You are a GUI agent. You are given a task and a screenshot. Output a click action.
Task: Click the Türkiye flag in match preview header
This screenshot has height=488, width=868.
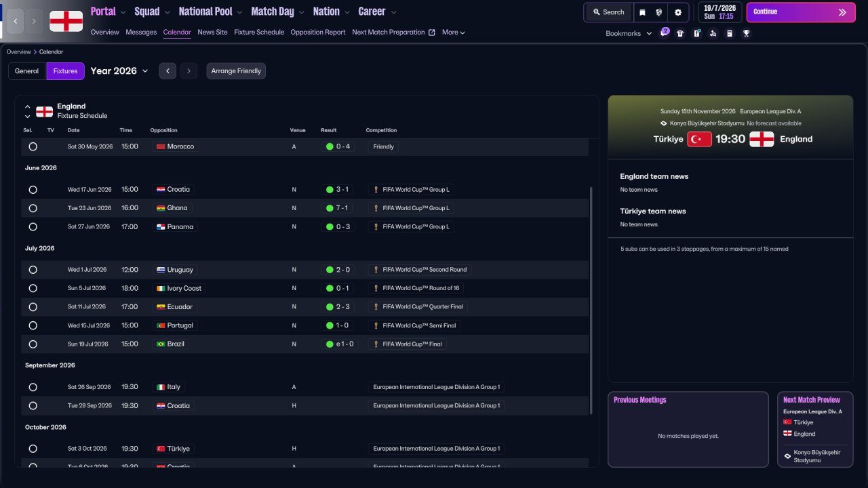click(x=699, y=139)
